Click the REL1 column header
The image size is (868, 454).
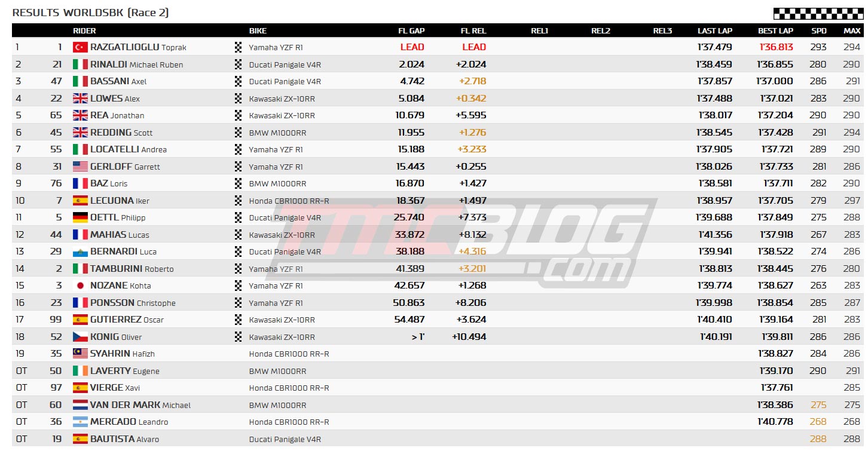539,30
